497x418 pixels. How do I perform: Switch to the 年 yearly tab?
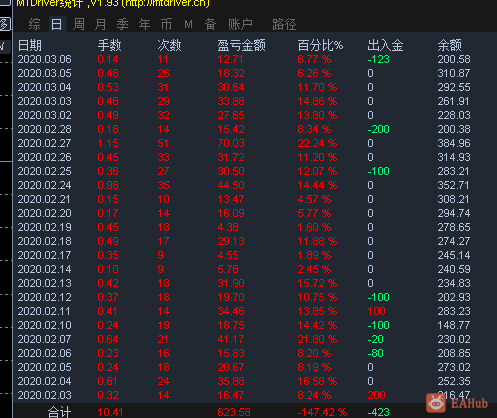click(x=144, y=24)
